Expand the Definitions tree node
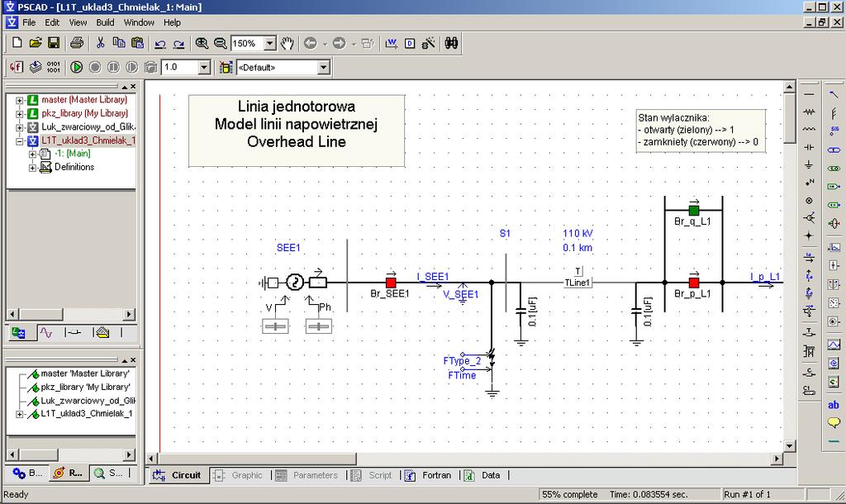This screenshot has height=504, width=846. click(32, 168)
